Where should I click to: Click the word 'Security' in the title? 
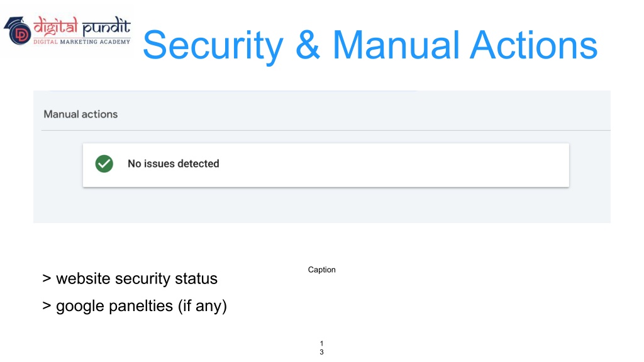pos(213,46)
